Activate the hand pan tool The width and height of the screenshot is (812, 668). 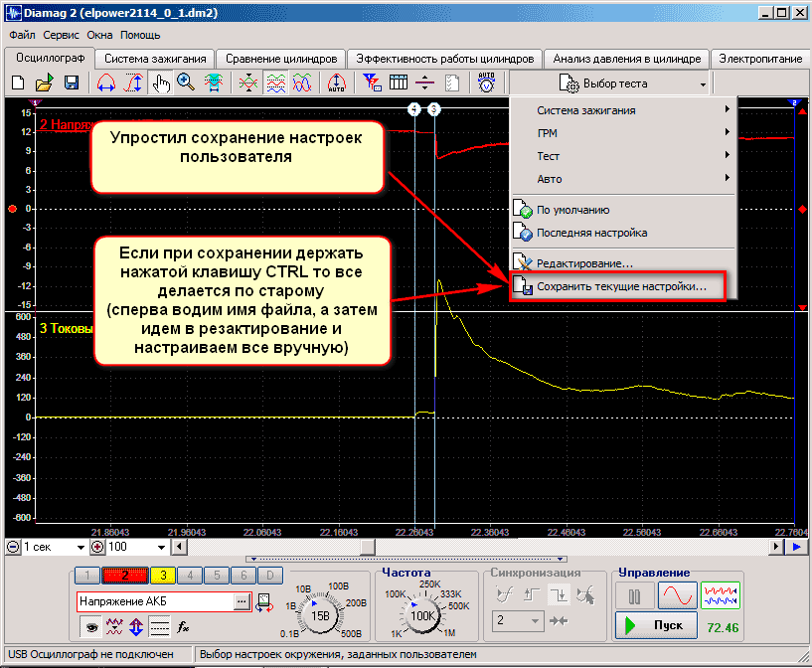(x=161, y=83)
